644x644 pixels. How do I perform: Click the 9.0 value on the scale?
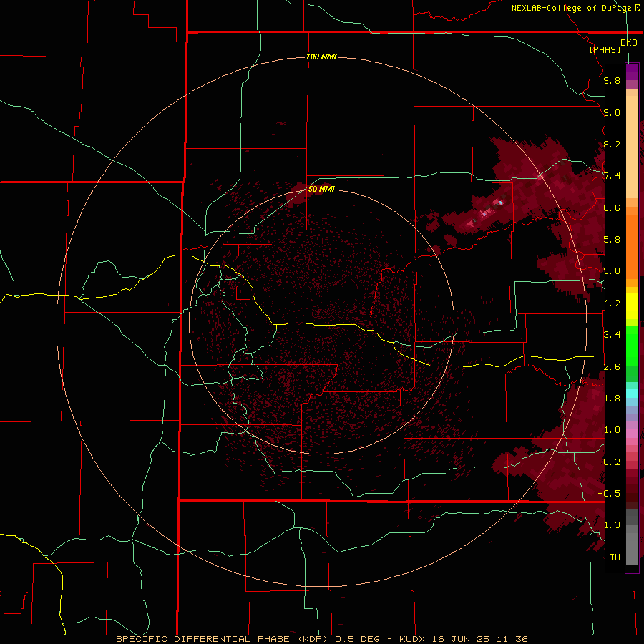tap(612, 112)
